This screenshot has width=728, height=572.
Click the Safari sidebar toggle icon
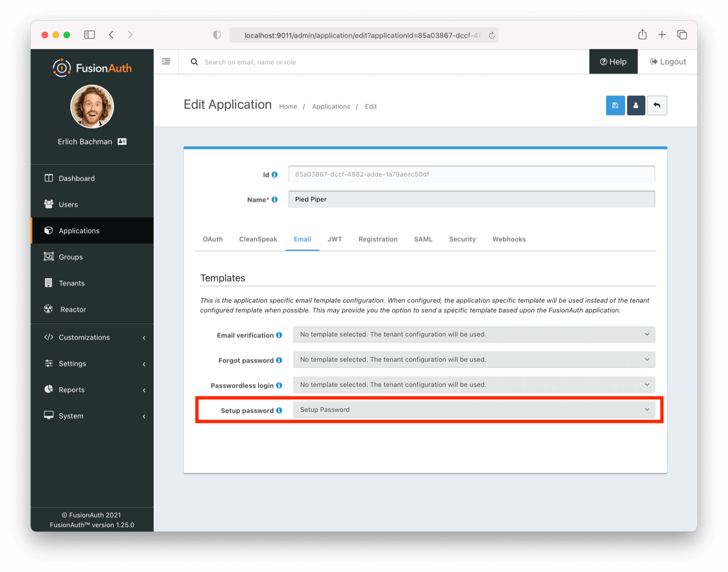(89, 35)
